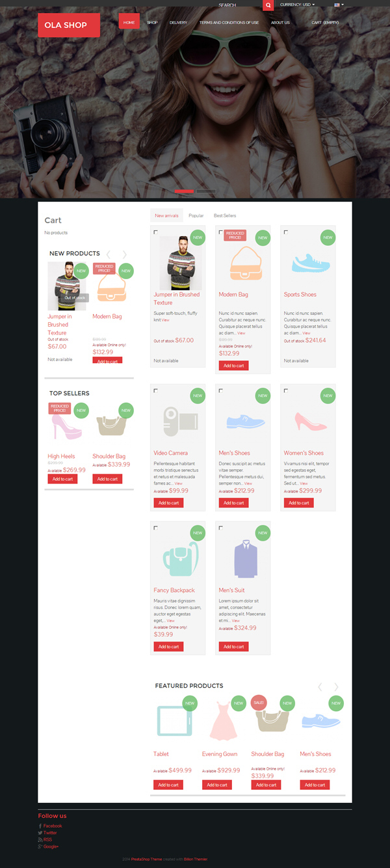Open the OLA SHOP logo link

coord(69,25)
